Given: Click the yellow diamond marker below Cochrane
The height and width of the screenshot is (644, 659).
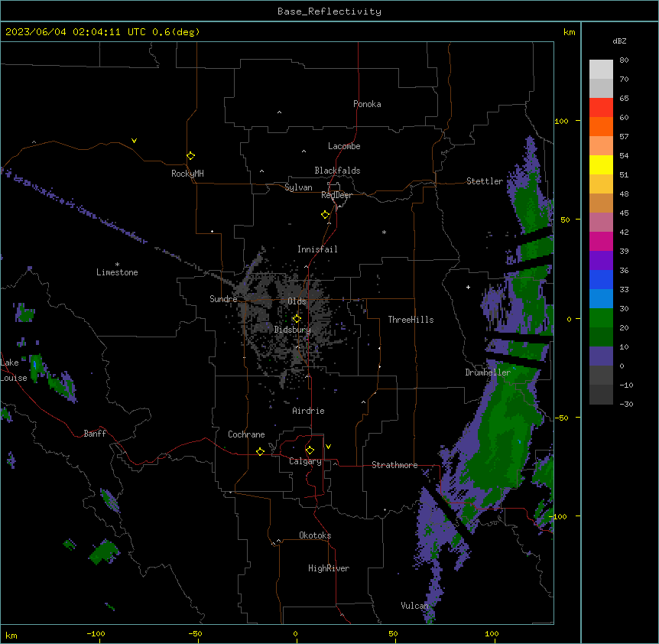Looking at the screenshot, I should point(260,452).
